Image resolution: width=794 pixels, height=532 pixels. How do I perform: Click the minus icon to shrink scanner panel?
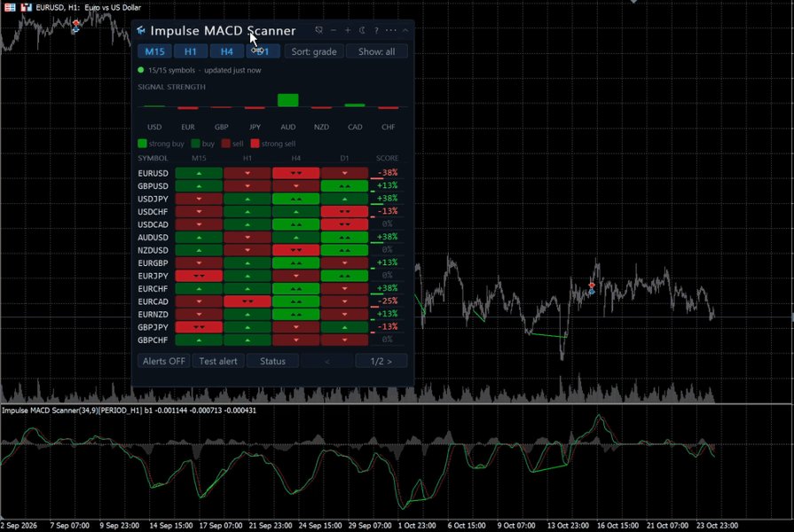point(334,30)
